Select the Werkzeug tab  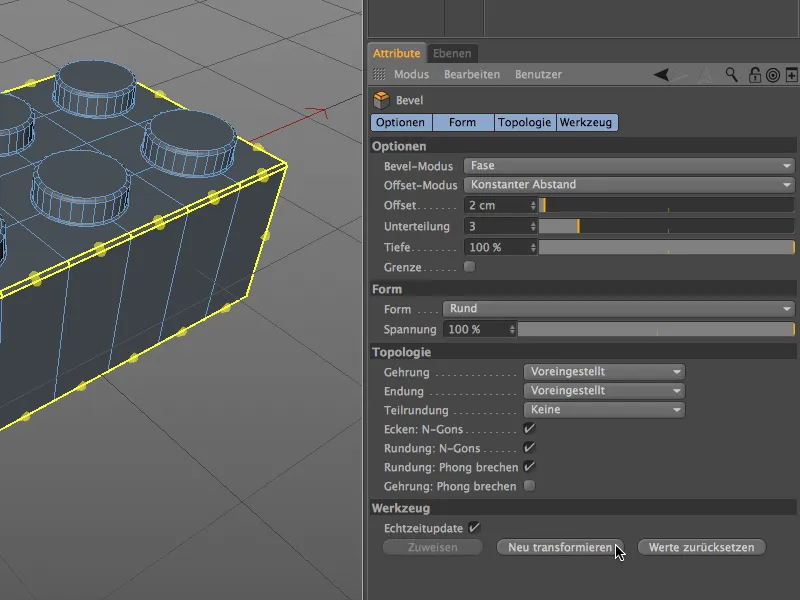(586, 122)
